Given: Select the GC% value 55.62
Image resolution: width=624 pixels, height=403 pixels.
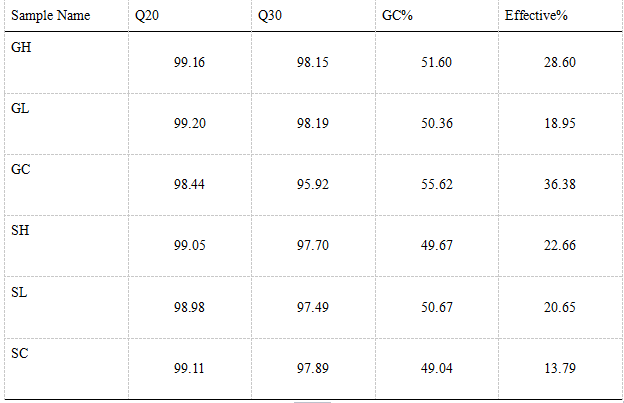Looking at the screenshot, I should (x=436, y=185).
